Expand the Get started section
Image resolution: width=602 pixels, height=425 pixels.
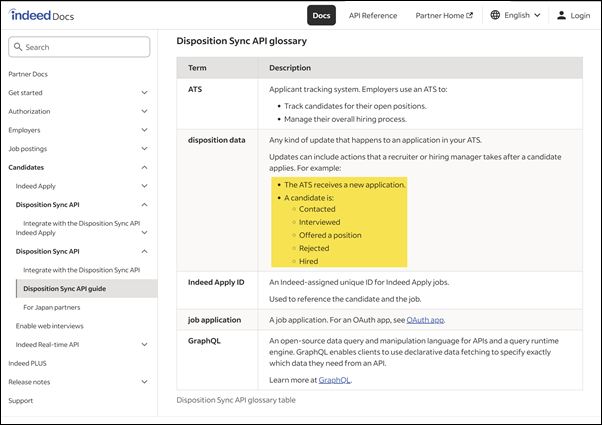[x=145, y=93]
